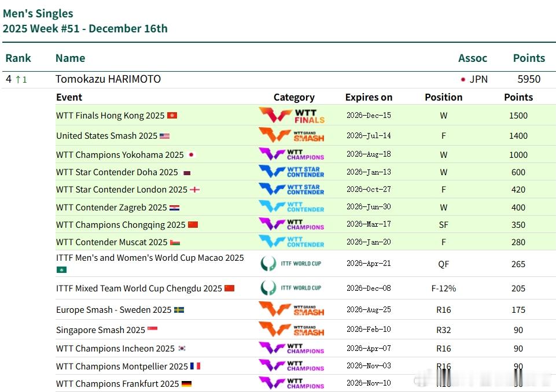This screenshot has width=556, height=392.
Task: Click ITTF World Cup logo in Macao row
Action: coord(291,264)
